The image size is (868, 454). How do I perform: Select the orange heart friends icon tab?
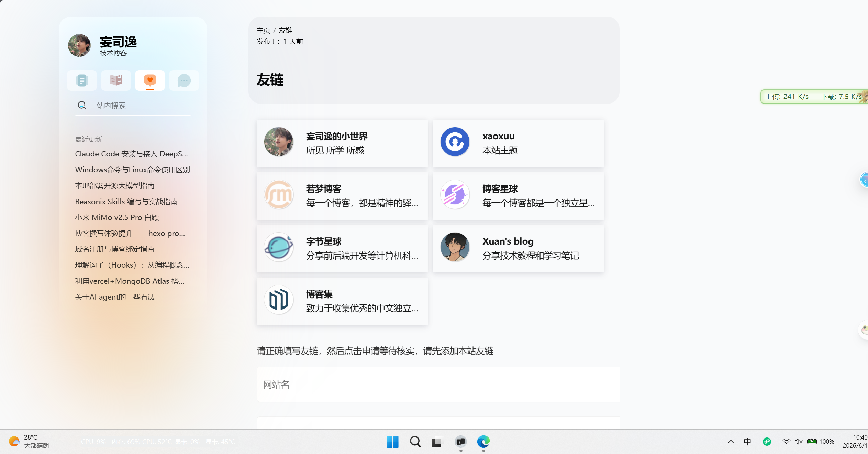click(x=150, y=80)
